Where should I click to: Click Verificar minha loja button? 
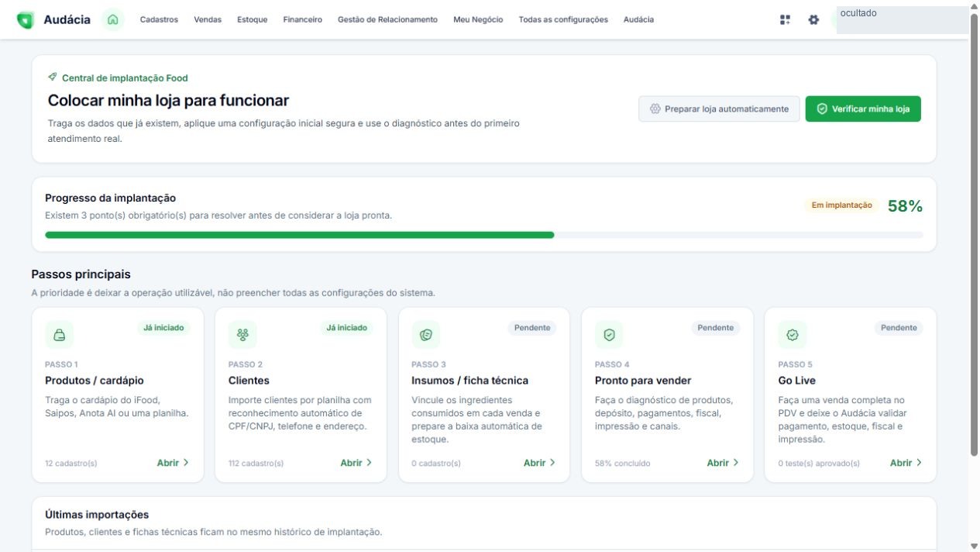pyautogui.click(x=863, y=109)
